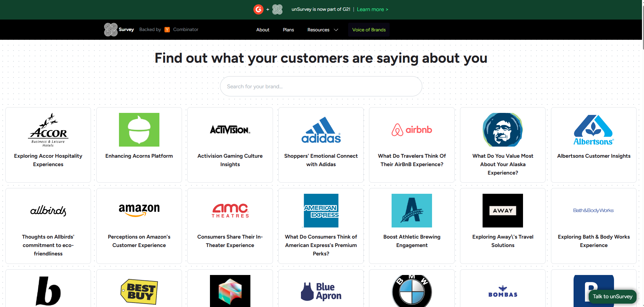Click the Backed by Combinator text
The width and height of the screenshot is (644, 307).
pos(169,30)
